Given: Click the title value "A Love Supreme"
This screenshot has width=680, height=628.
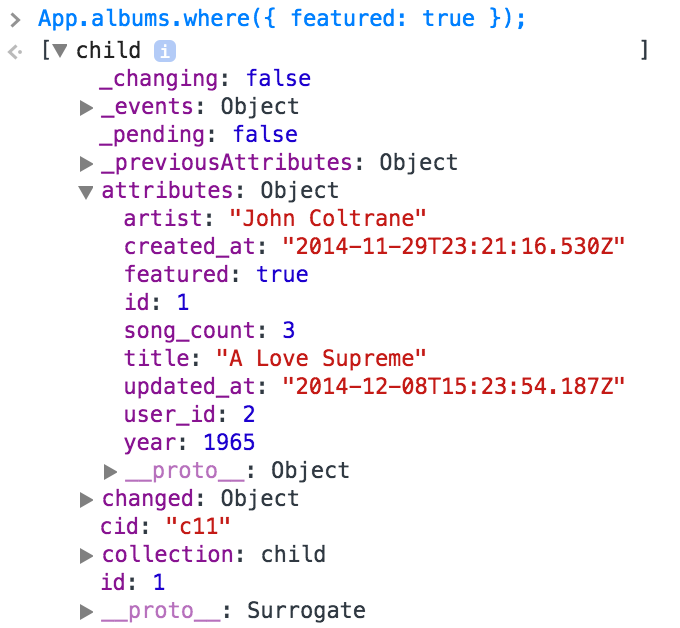Looking at the screenshot, I should tap(321, 358).
